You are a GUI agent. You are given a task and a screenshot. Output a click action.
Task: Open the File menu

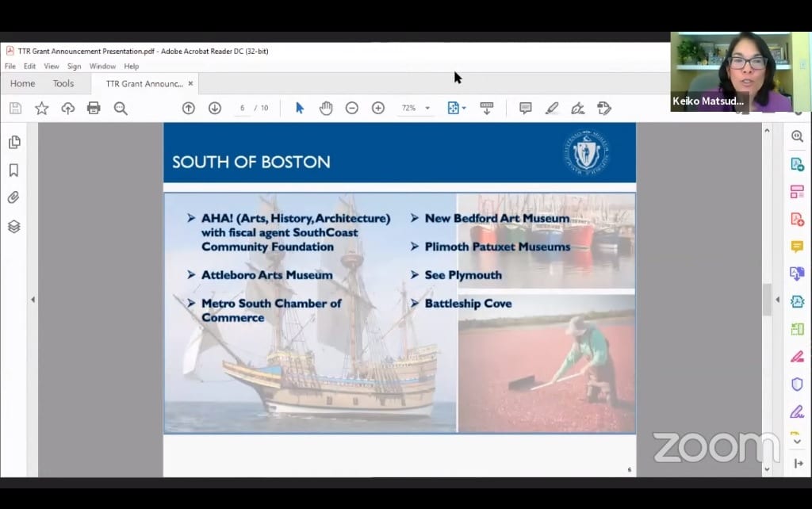pos(10,67)
